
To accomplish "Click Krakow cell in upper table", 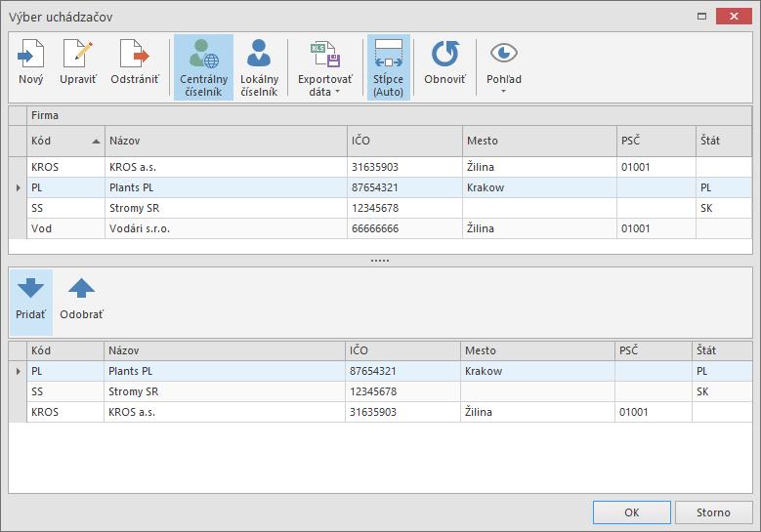I will (x=539, y=187).
